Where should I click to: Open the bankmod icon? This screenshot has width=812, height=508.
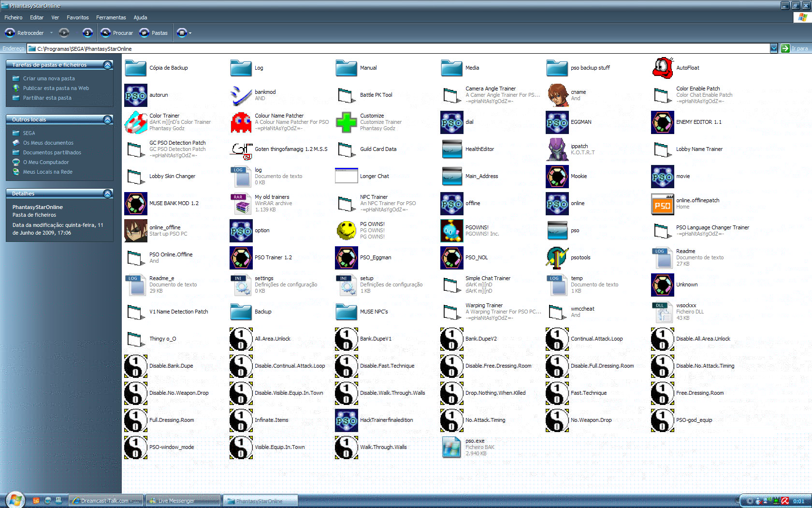241,95
